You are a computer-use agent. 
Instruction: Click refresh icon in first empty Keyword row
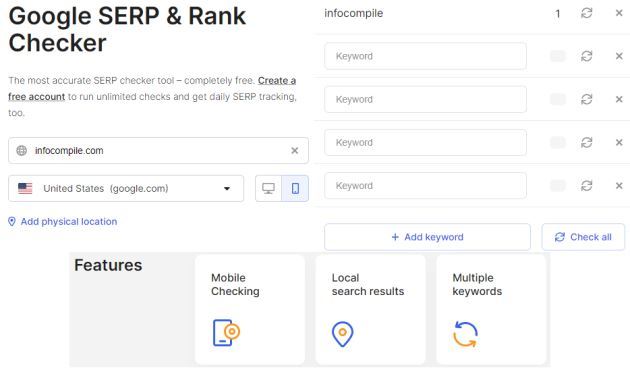[x=587, y=56]
